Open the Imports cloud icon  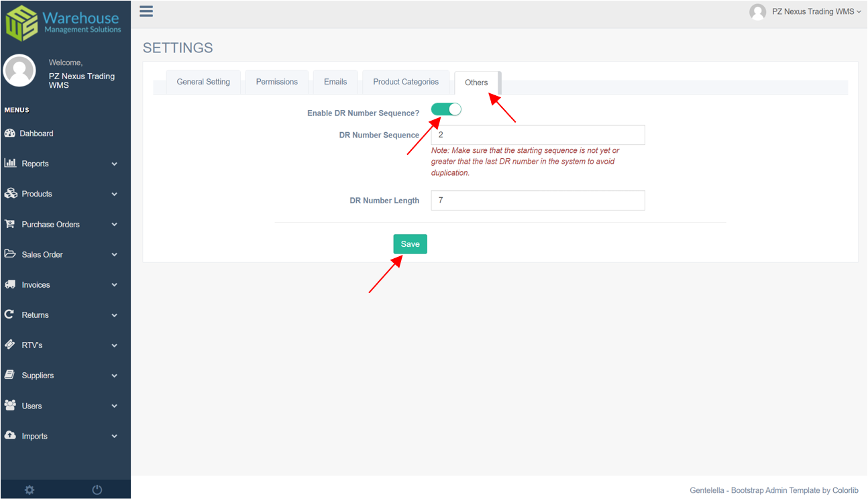point(11,436)
